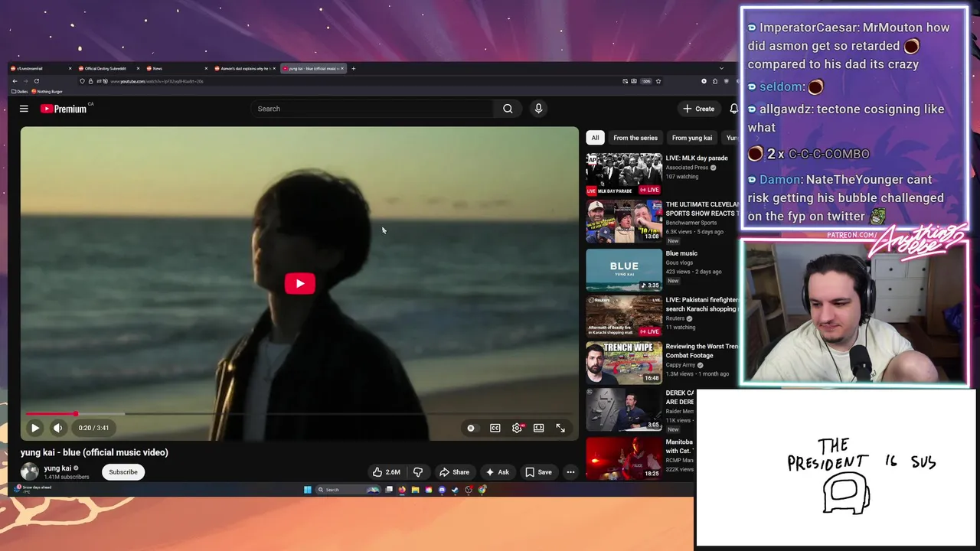Open the weather widget on taskbar
Image resolution: width=980 pixels, height=551 pixels.
pyautogui.click(x=32, y=489)
